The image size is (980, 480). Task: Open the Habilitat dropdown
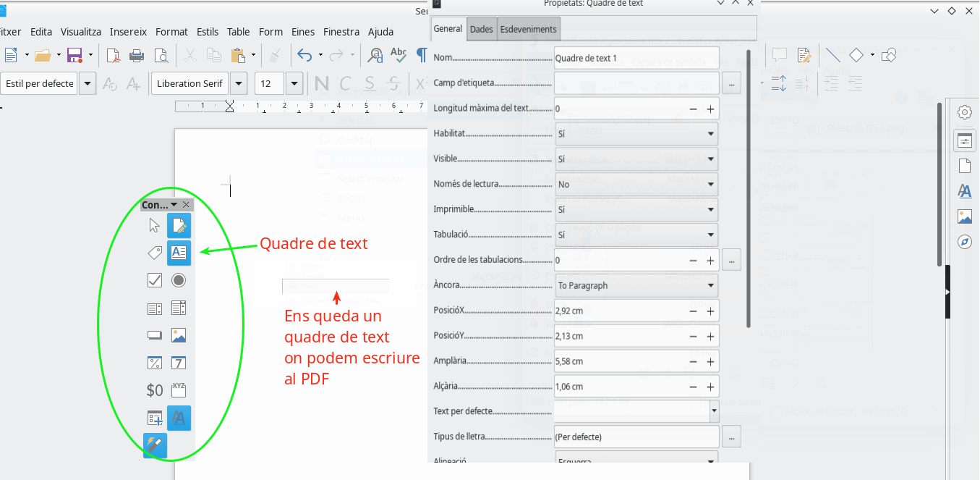(712, 134)
